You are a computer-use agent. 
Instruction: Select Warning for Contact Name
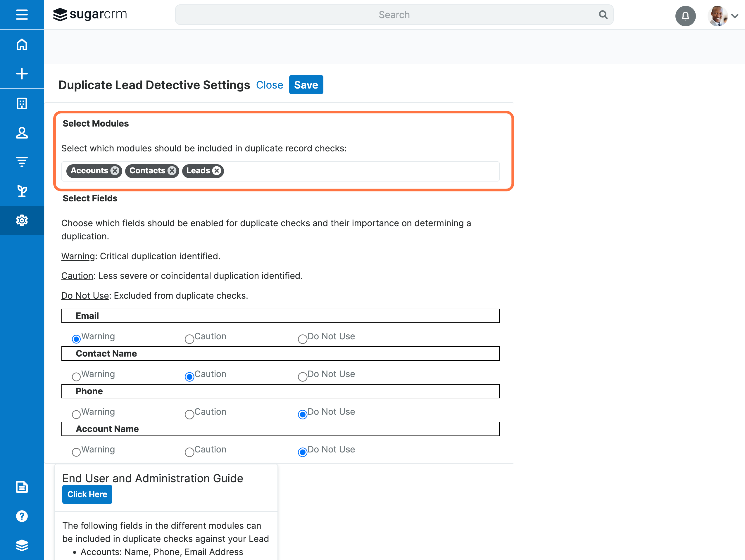tap(76, 376)
